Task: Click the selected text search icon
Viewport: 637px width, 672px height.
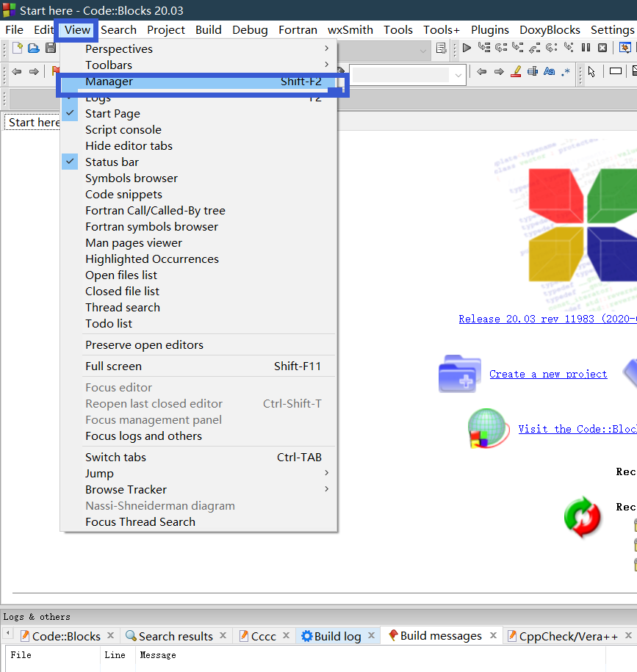Action: pyautogui.click(x=533, y=71)
